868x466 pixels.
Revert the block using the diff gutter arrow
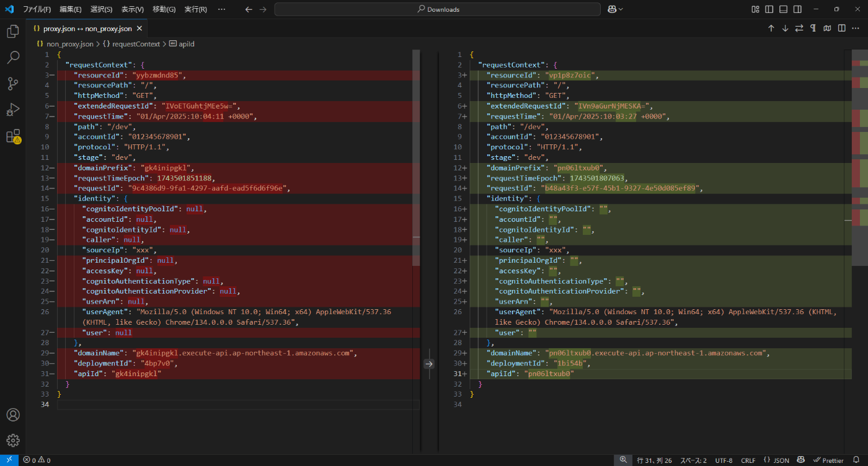tap(429, 364)
